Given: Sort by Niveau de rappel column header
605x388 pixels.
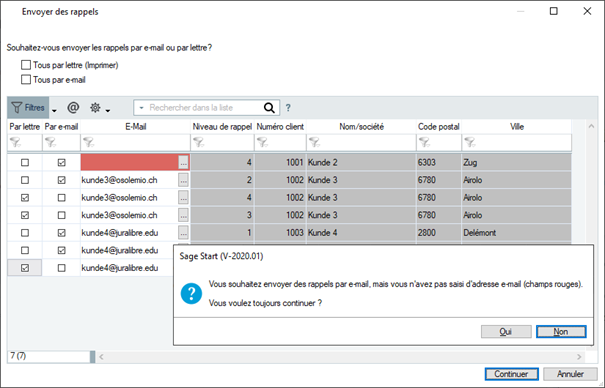Looking at the screenshot, I should [x=222, y=127].
